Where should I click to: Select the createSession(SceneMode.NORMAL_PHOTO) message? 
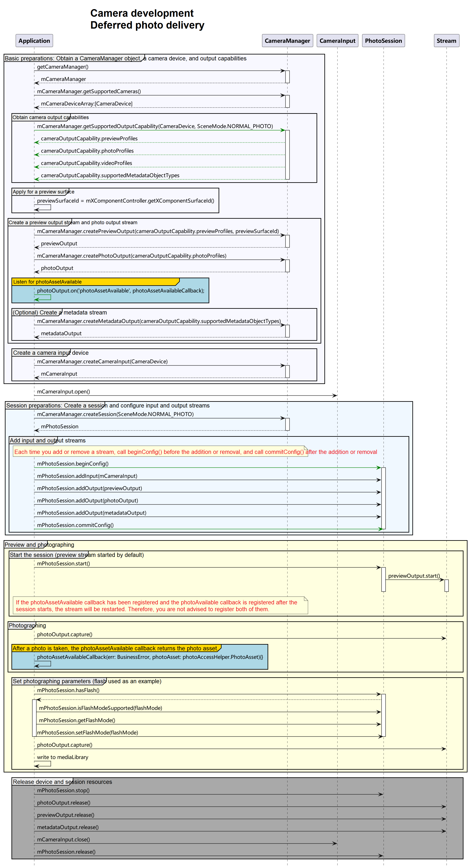pyautogui.click(x=115, y=414)
